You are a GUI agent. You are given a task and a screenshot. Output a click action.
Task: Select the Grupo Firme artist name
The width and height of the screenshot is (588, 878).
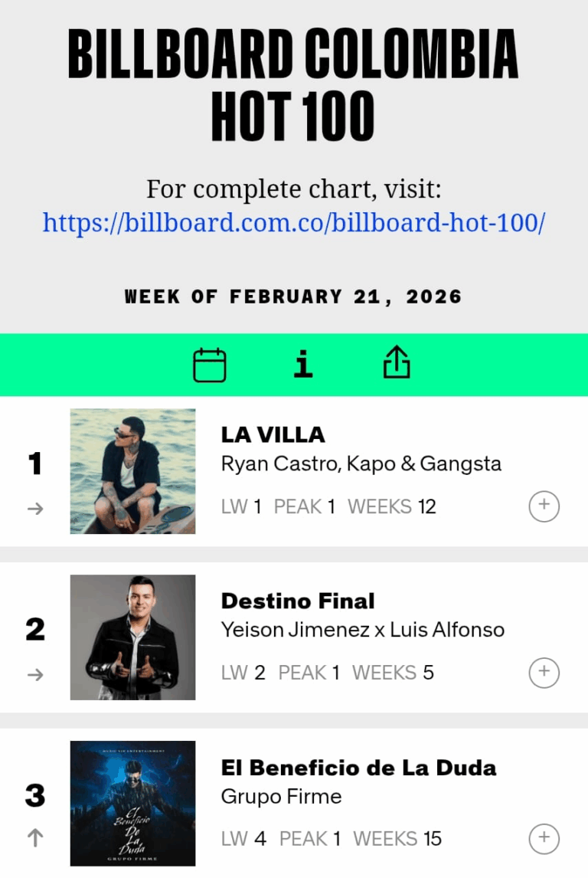281,796
